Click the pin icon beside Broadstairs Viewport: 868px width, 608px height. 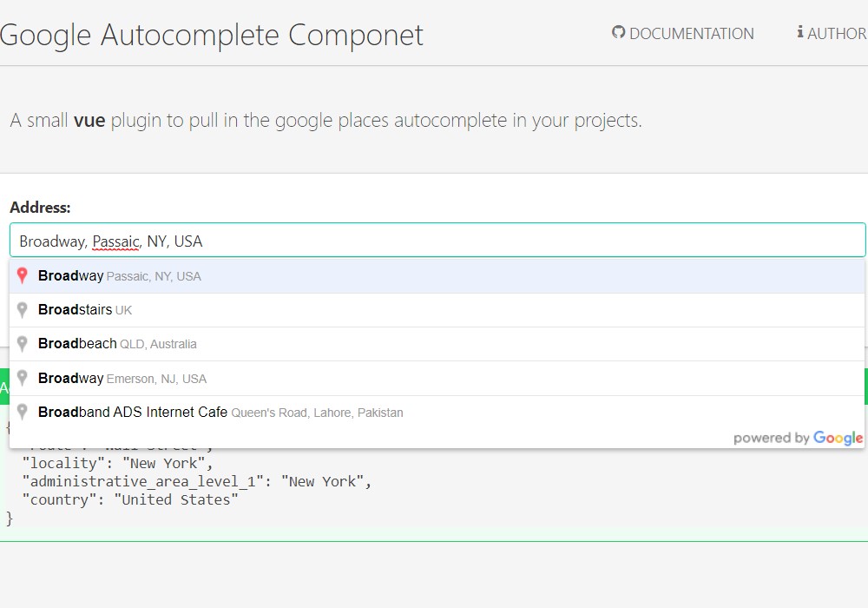click(x=23, y=310)
